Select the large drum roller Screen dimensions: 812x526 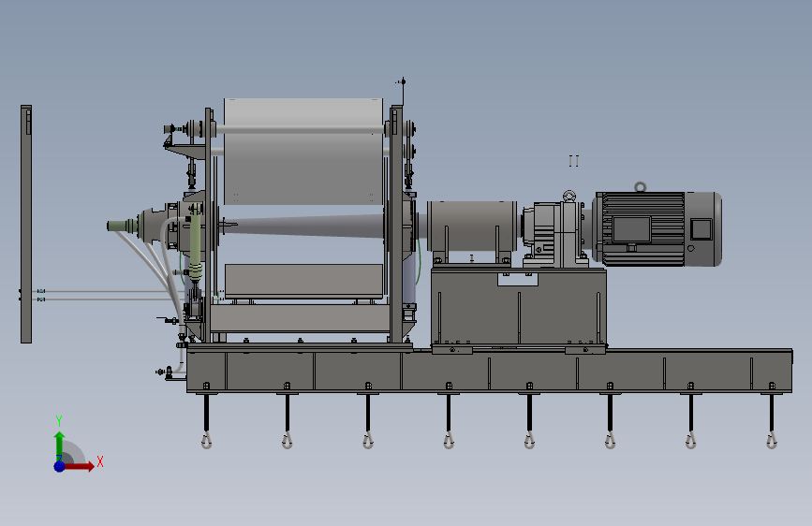pos(304,152)
